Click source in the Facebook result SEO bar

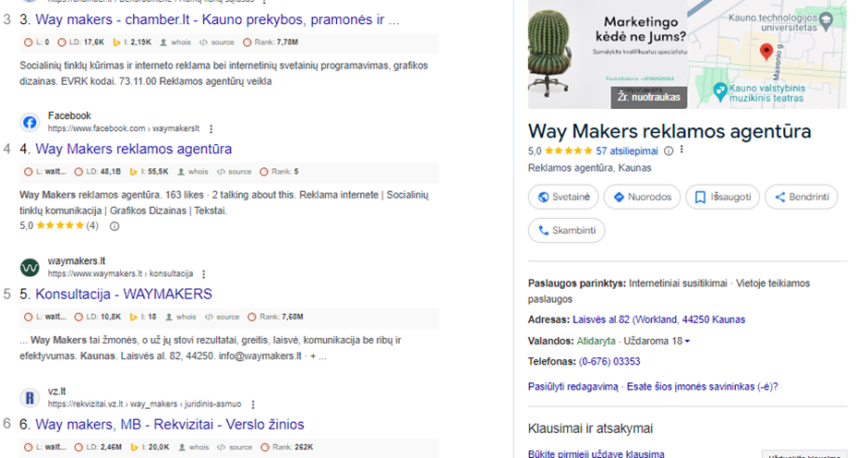coord(235,172)
